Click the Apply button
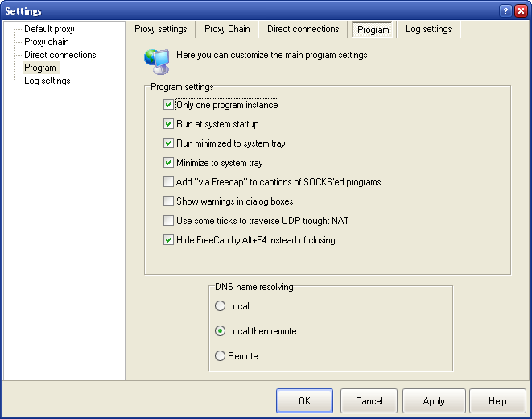The height and width of the screenshot is (419, 532). tap(434, 400)
